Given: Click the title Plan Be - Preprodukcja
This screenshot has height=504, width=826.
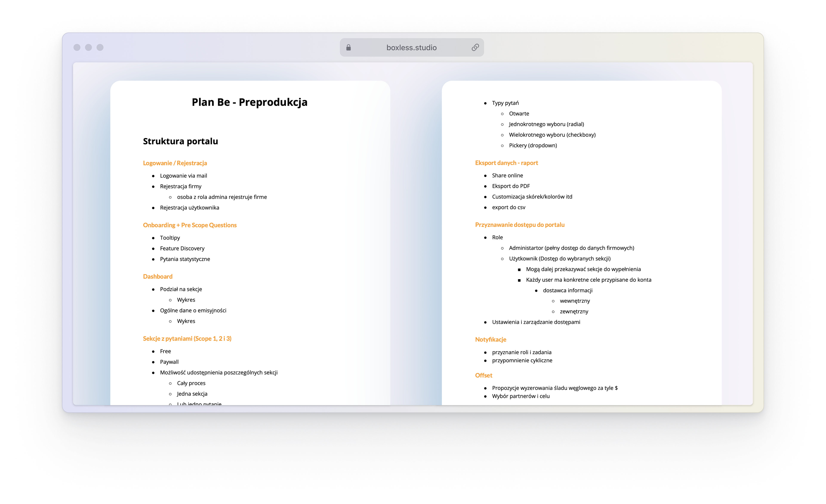Looking at the screenshot, I should coord(249,102).
